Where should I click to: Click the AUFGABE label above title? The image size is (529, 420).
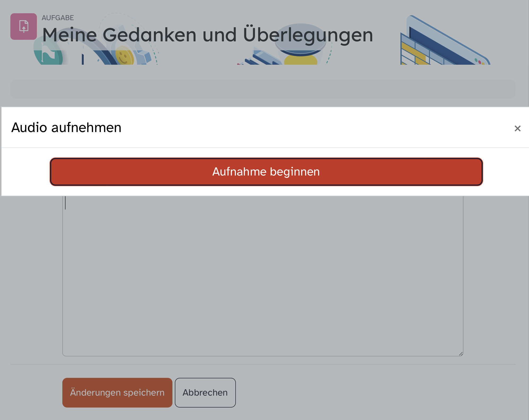58,18
